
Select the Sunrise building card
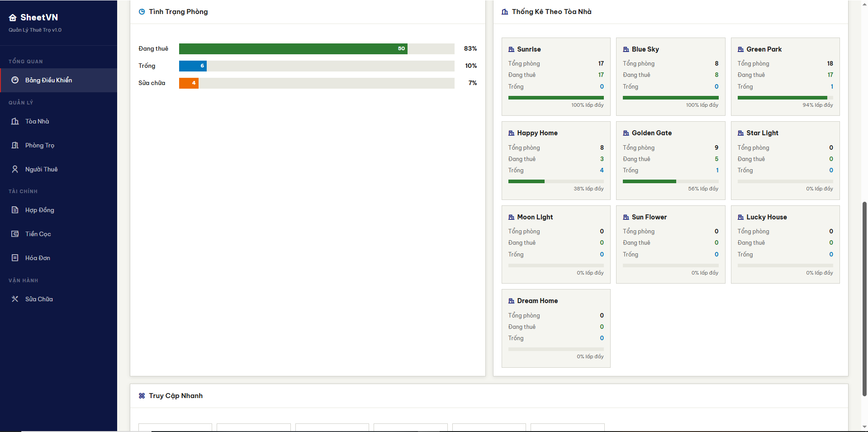[555, 76]
